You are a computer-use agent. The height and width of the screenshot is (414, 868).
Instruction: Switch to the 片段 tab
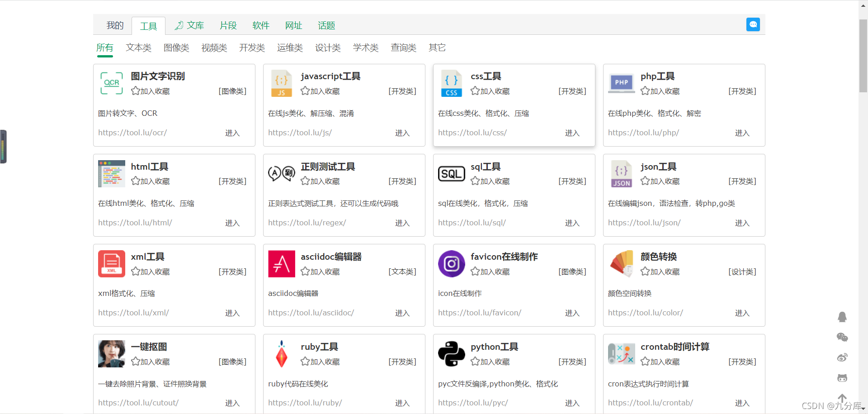[x=228, y=25]
